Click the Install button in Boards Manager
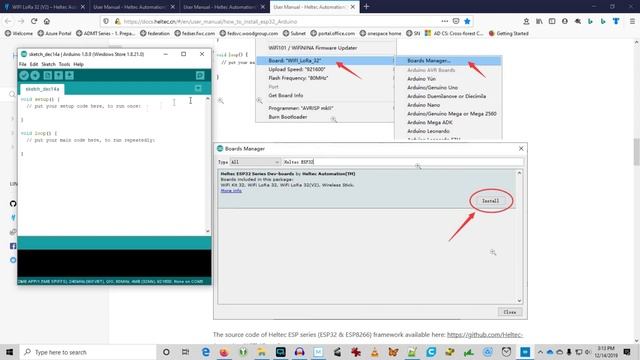This screenshot has width=640, height=360. tap(491, 201)
